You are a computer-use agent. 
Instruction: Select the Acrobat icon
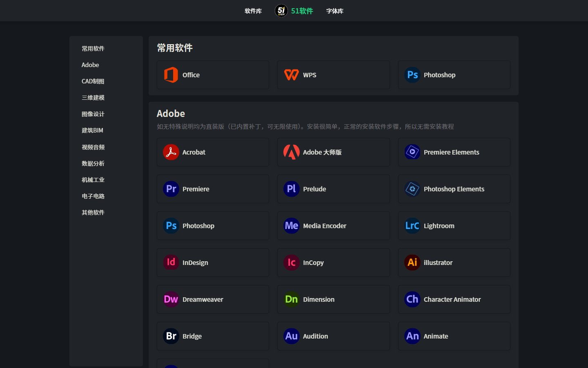[171, 152]
